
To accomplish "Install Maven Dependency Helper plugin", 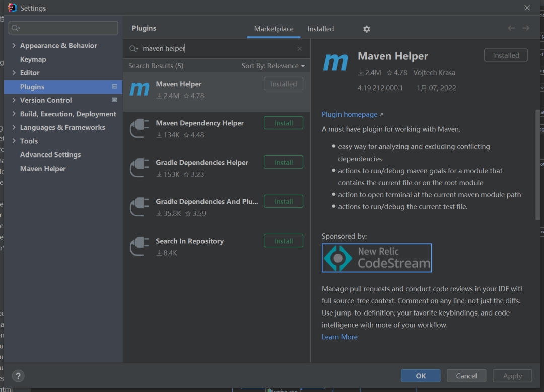I will pos(284,123).
